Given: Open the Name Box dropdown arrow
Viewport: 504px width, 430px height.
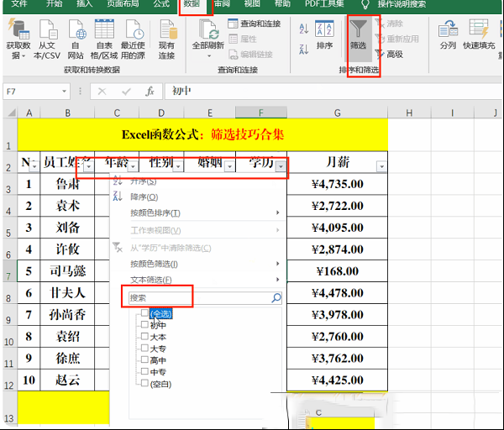Looking at the screenshot, I should [x=65, y=92].
